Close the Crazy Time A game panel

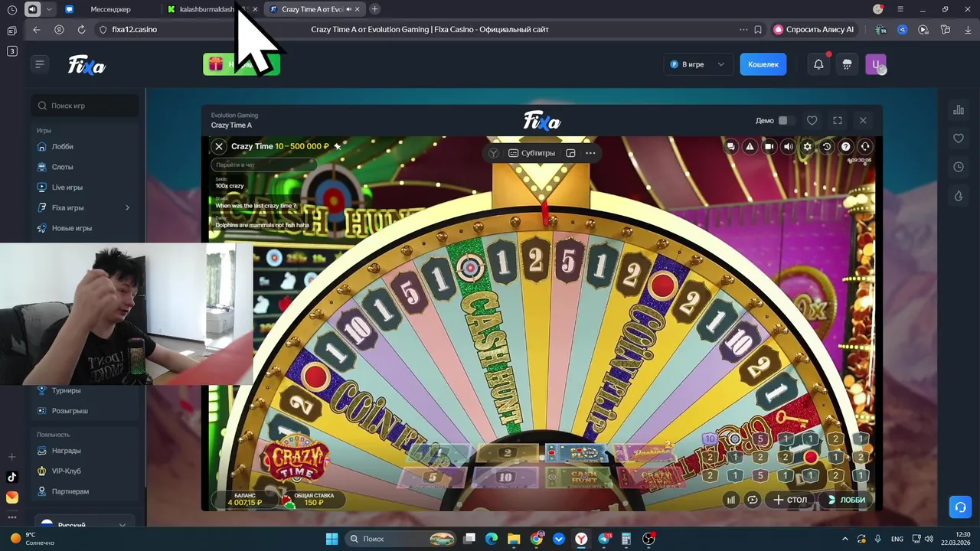point(863,120)
